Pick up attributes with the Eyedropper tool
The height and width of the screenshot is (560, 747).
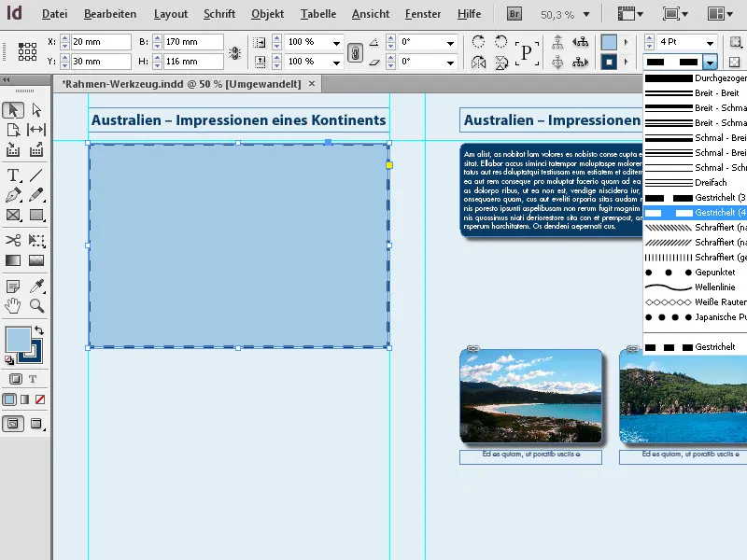coord(36,286)
